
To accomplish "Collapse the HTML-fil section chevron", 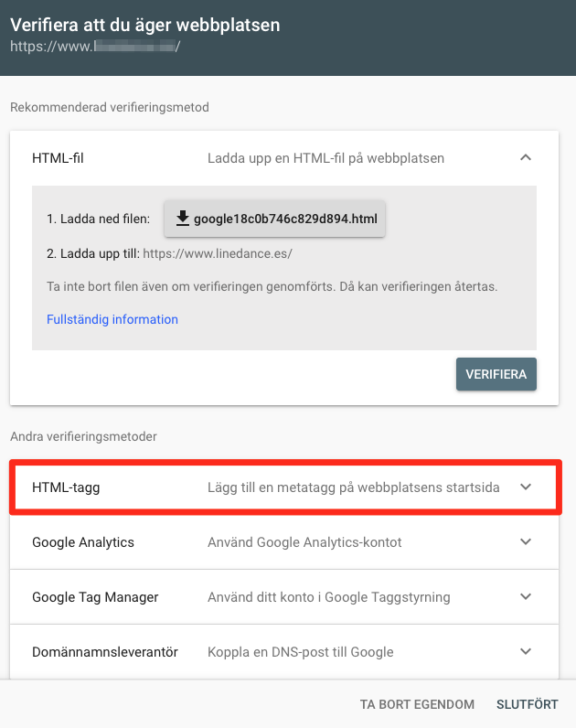I will [x=526, y=157].
